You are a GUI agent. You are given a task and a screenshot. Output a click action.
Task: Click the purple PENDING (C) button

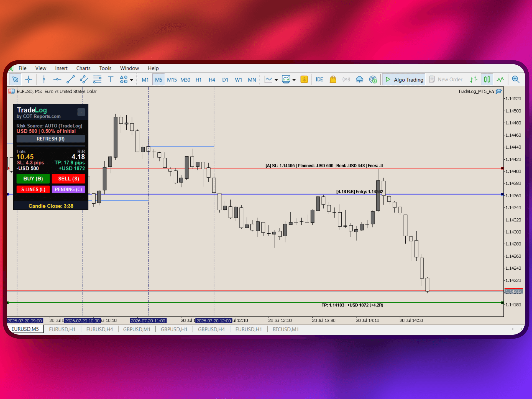68,190
